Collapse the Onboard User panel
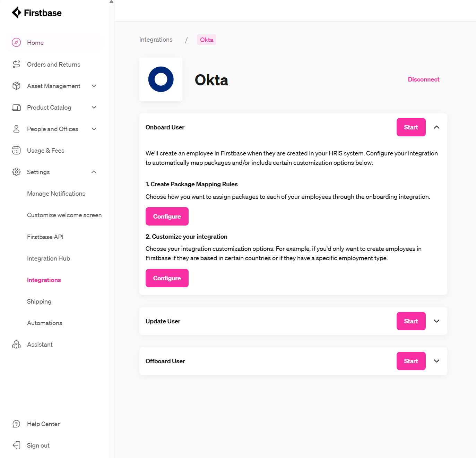Viewport: 476px width, 458px height. [x=436, y=127]
